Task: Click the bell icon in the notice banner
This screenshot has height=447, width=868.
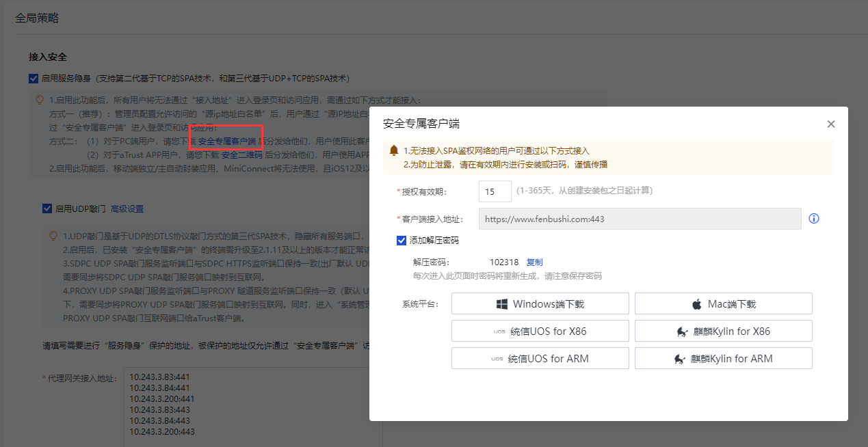Action: coord(393,150)
